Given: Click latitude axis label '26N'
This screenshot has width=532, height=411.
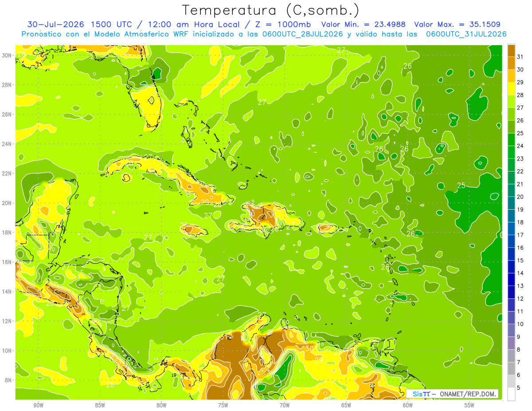Looking at the screenshot, I should (x=8, y=114).
